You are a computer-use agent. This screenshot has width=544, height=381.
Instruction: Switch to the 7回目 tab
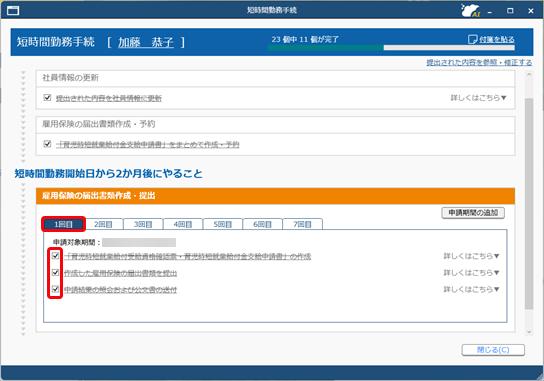click(302, 224)
